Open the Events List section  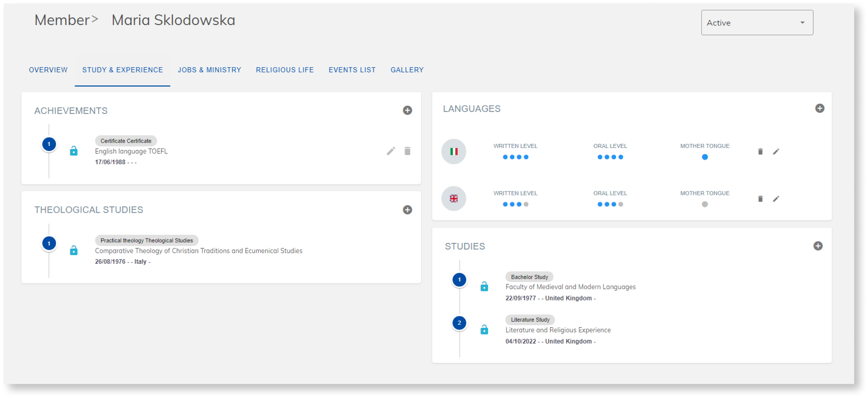click(x=352, y=70)
